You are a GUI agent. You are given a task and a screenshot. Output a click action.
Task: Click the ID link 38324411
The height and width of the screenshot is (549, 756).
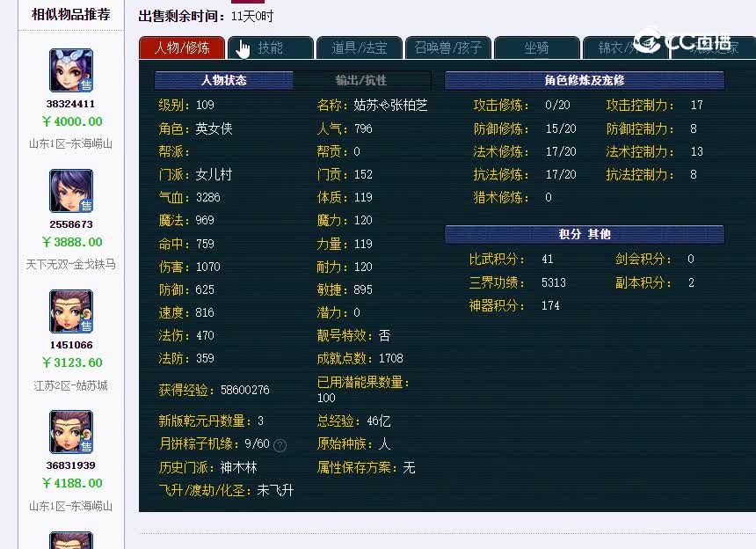point(70,104)
